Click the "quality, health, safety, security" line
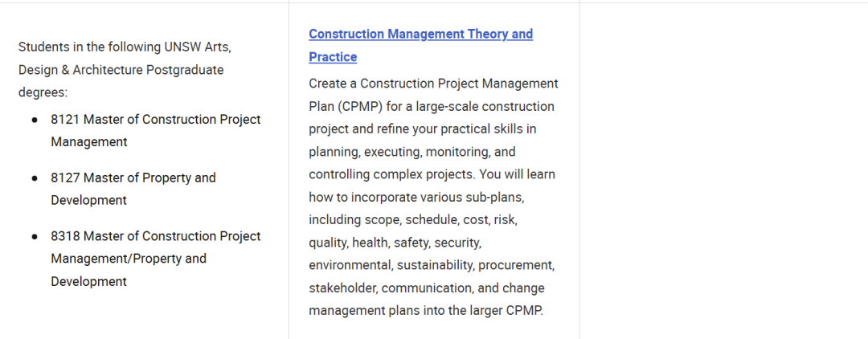This screenshot has width=868, height=339. tap(395, 242)
